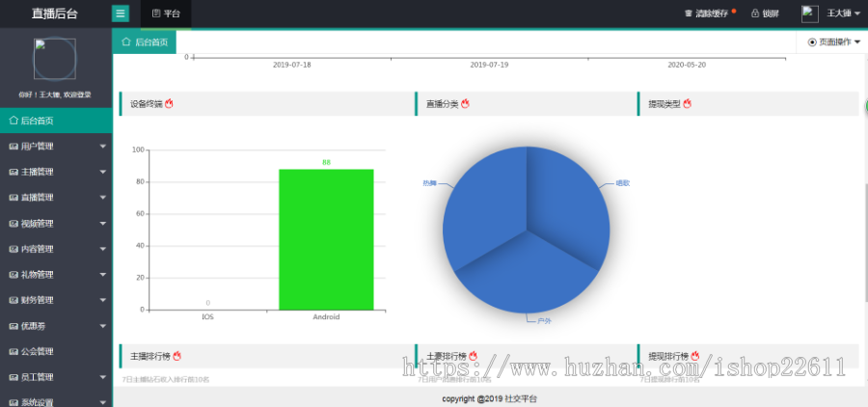
Task: Expand the 优惠券 arrow
Action: point(103,326)
